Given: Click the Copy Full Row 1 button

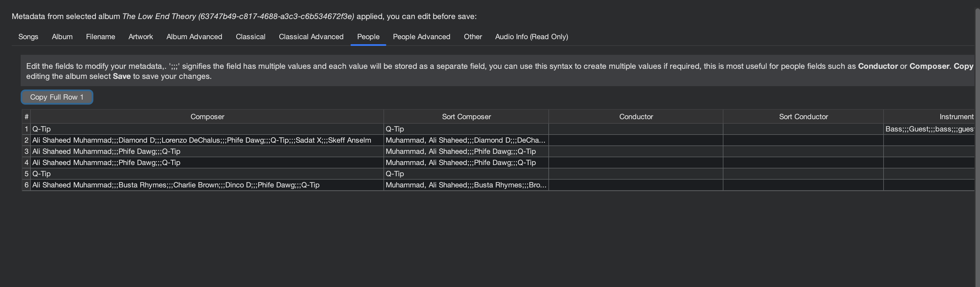Looking at the screenshot, I should click(57, 97).
